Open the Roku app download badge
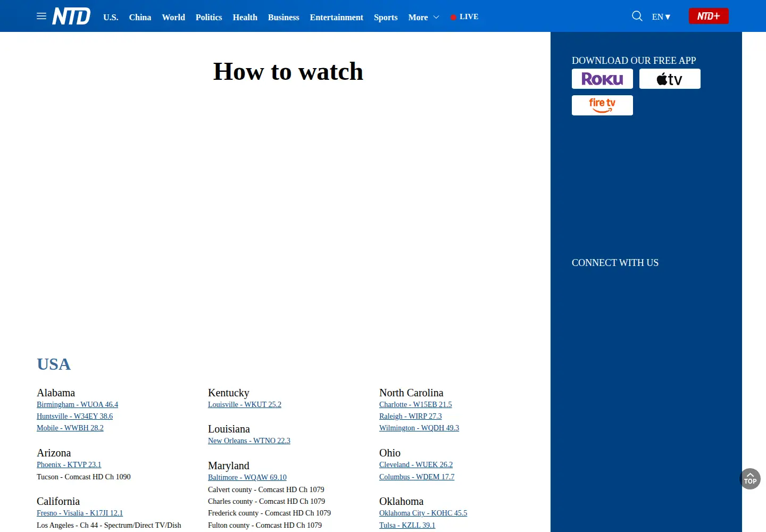This screenshot has height=532, width=766. [602, 79]
